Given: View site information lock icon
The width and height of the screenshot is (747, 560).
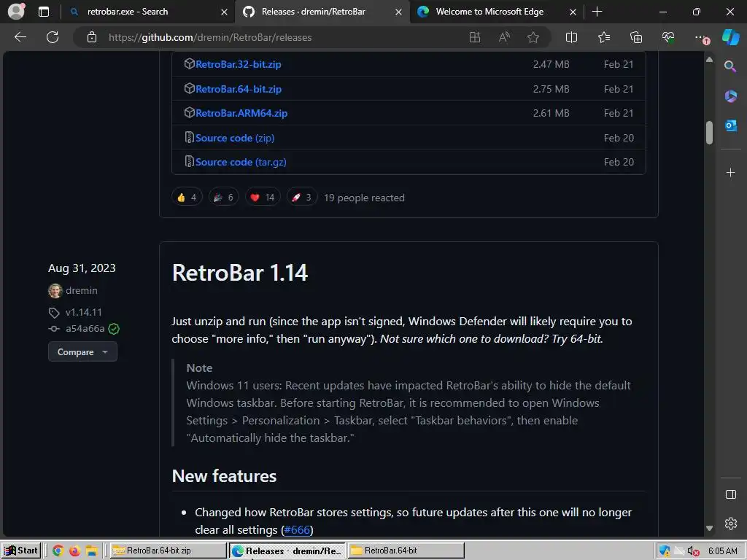Looking at the screenshot, I should pos(92,37).
